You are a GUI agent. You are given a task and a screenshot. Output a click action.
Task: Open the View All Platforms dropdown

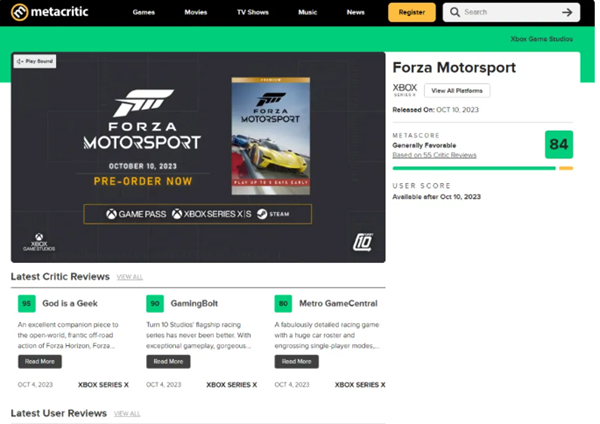click(x=456, y=90)
